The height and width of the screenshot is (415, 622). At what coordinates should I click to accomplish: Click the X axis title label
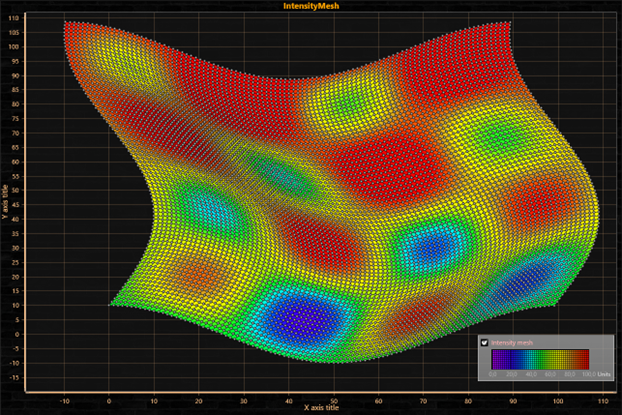click(321, 407)
